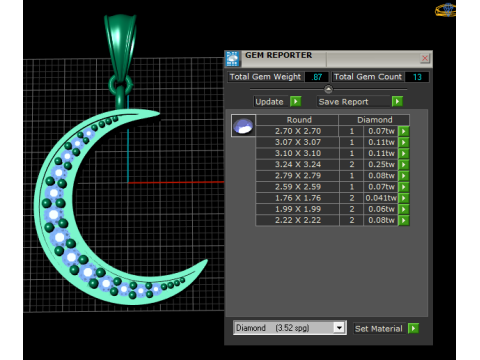Click the gold ring logo icon

(x=446, y=9)
